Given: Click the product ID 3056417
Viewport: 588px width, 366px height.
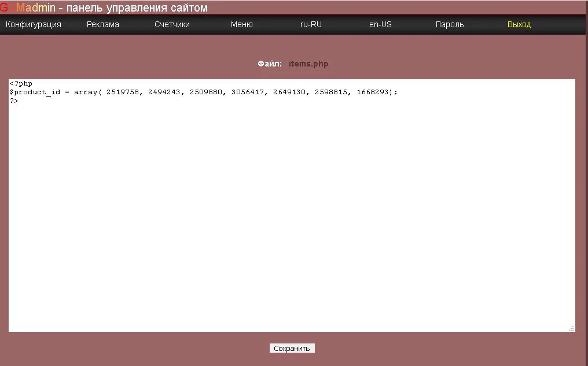Looking at the screenshot, I should tap(248, 92).
